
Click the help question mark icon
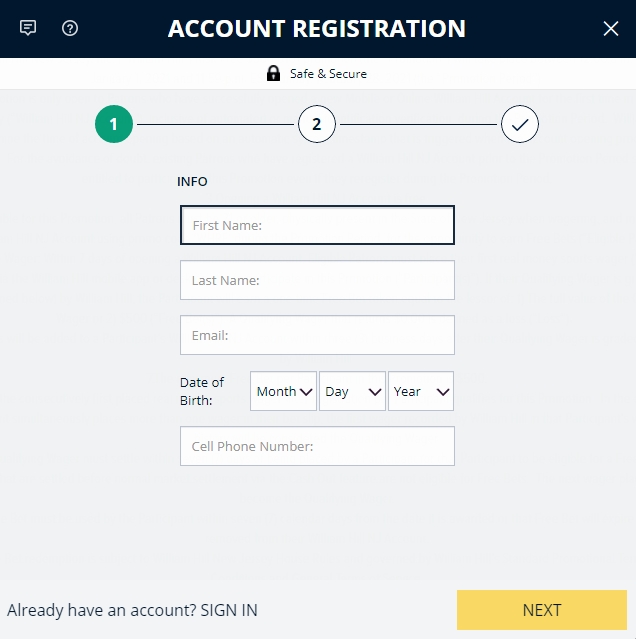pyautogui.click(x=70, y=28)
